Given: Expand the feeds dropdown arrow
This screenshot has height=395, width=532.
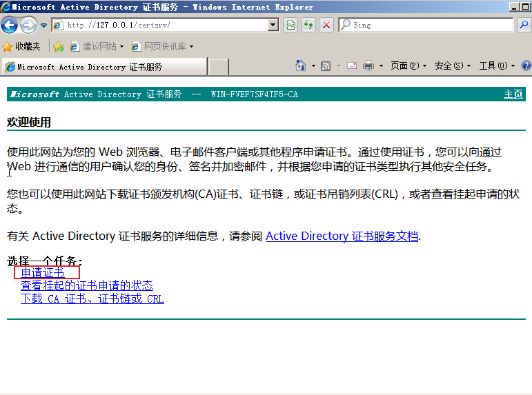Looking at the screenshot, I should (x=339, y=65).
